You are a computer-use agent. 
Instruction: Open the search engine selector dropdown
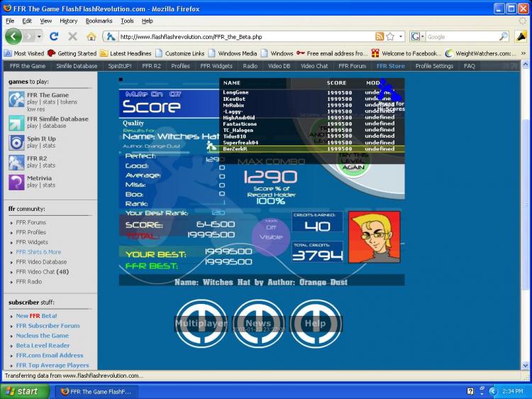[417, 36]
